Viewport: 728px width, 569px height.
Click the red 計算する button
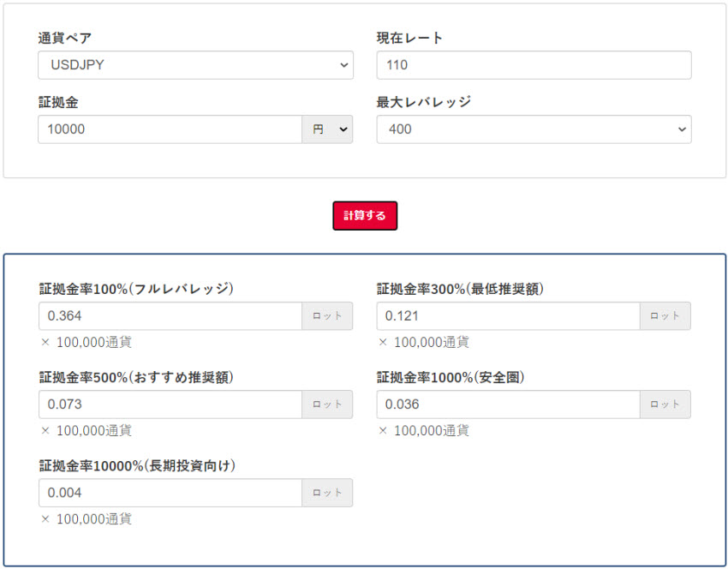point(365,216)
